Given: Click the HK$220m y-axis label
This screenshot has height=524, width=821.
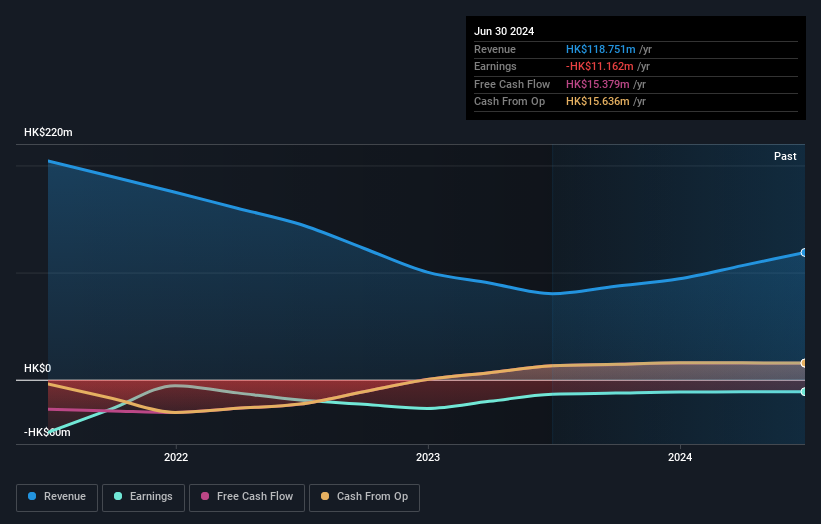Looking at the screenshot, I should tap(48, 132).
